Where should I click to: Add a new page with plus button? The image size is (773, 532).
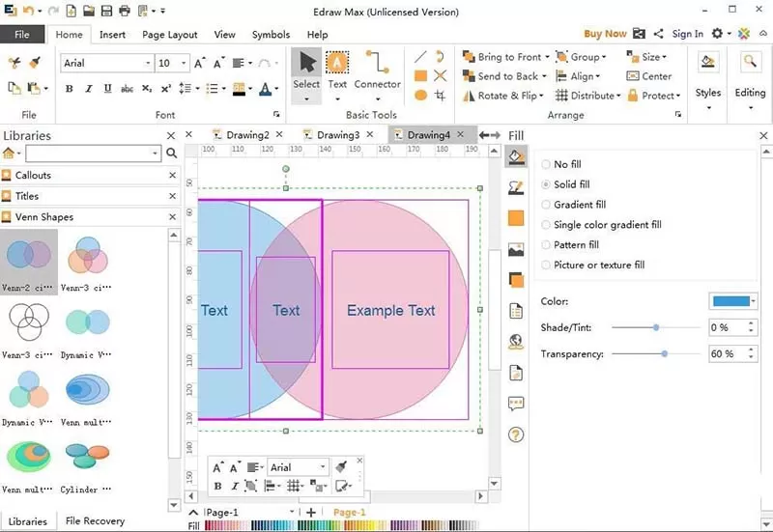[x=310, y=513]
